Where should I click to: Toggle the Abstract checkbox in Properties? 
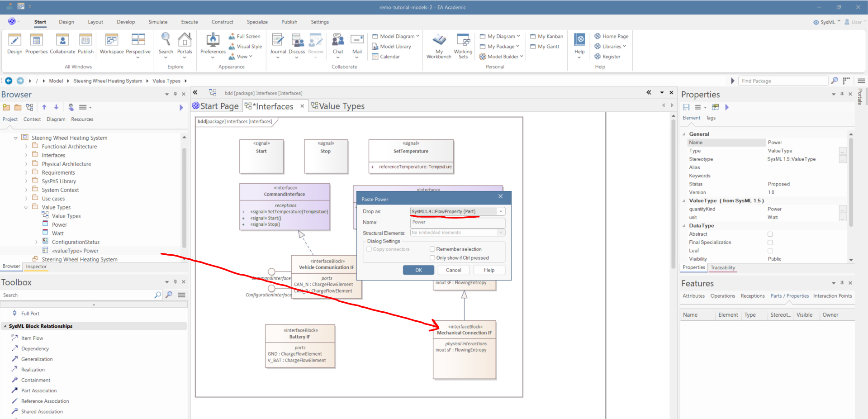coord(770,234)
